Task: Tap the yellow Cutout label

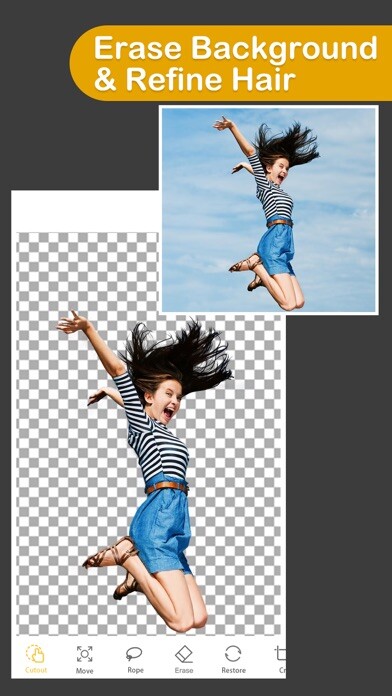Action: [36, 670]
